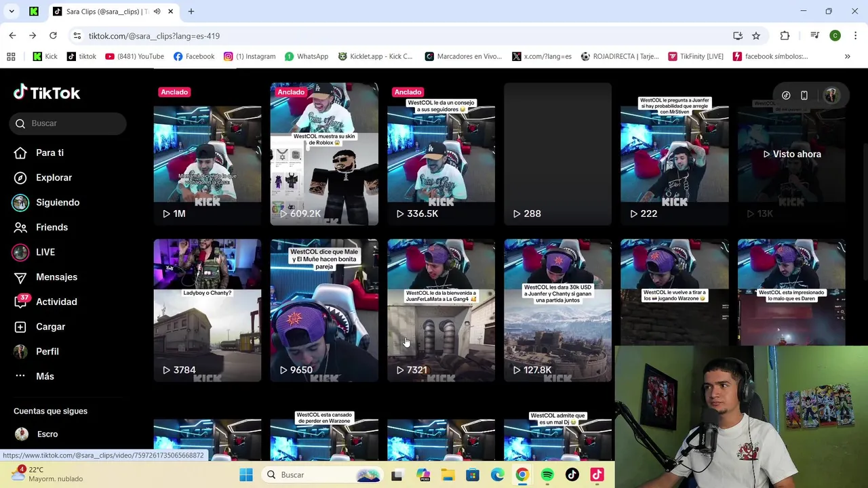
Task: Open the Chrome extensions puzzle icon
Action: [x=785, y=36]
